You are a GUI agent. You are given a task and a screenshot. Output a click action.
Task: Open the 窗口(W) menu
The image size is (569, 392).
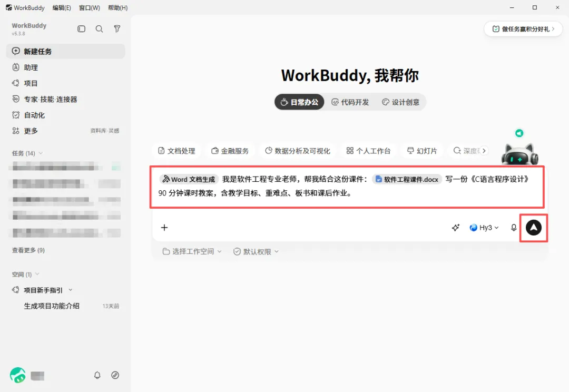[89, 7]
